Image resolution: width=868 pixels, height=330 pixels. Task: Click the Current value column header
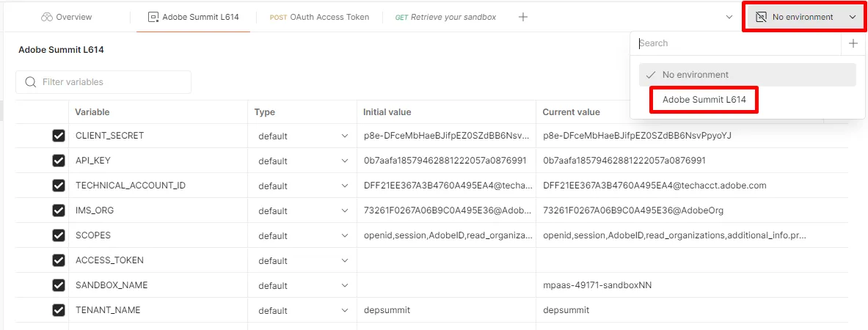(571, 112)
